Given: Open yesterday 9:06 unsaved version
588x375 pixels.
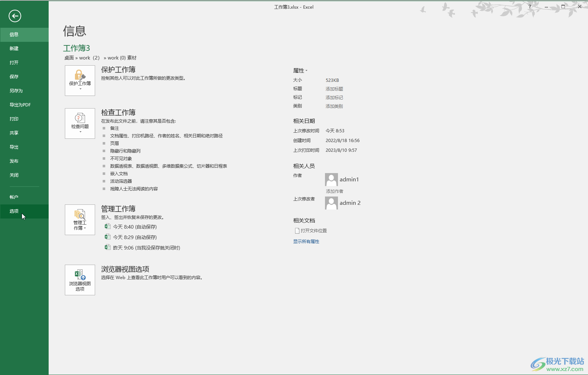Looking at the screenshot, I should click(146, 248).
